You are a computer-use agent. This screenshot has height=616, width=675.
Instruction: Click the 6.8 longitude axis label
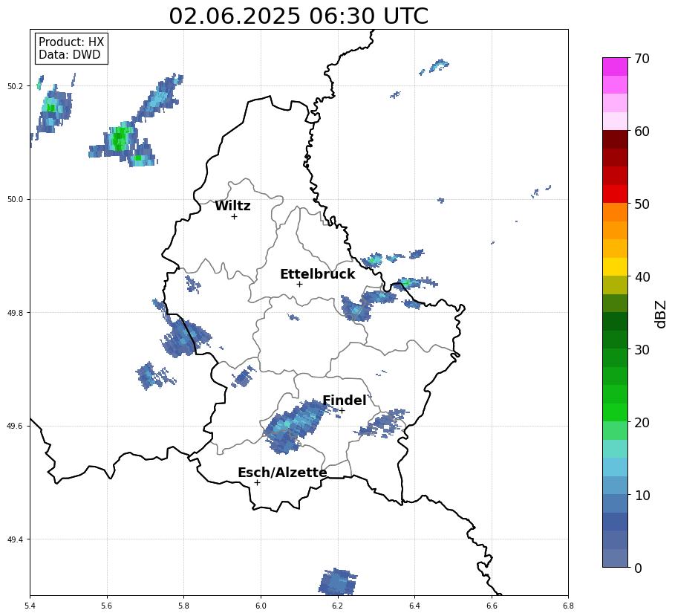[568, 606]
